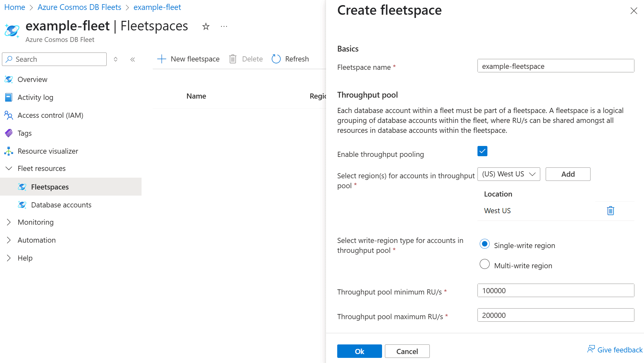The width and height of the screenshot is (644, 363).
Task: Collapse the Fleet resources section
Action: click(x=8, y=168)
